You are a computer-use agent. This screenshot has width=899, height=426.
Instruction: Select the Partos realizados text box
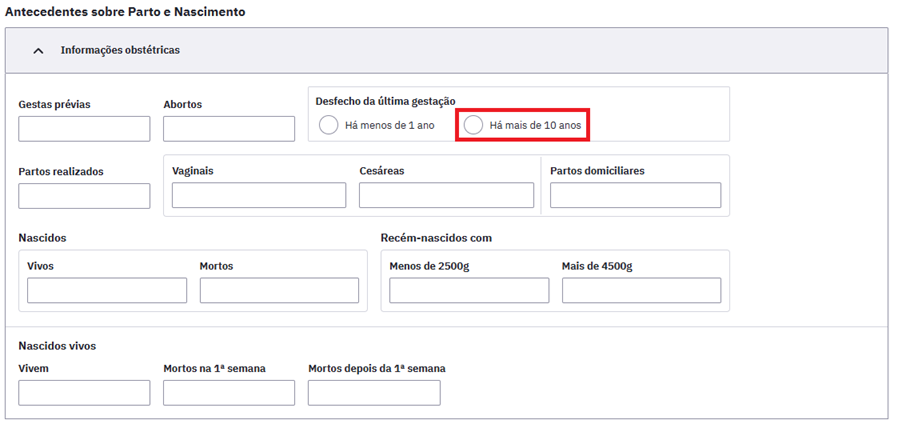coord(84,196)
